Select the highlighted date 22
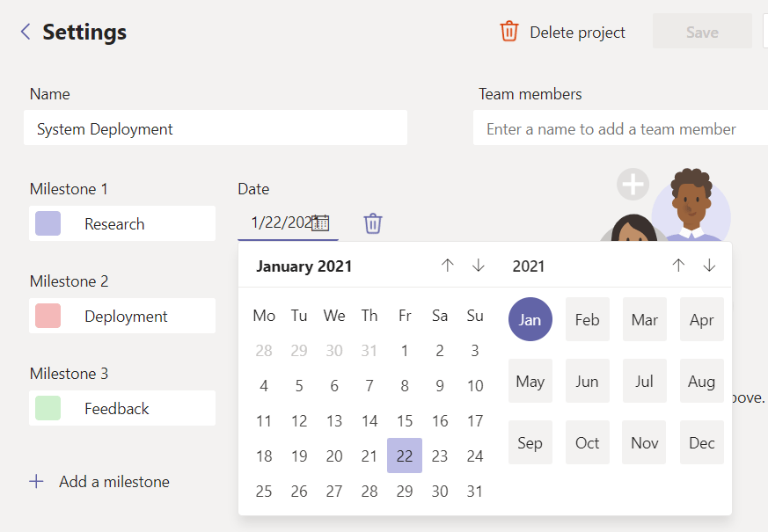 pyautogui.click(x=405, y=455)
